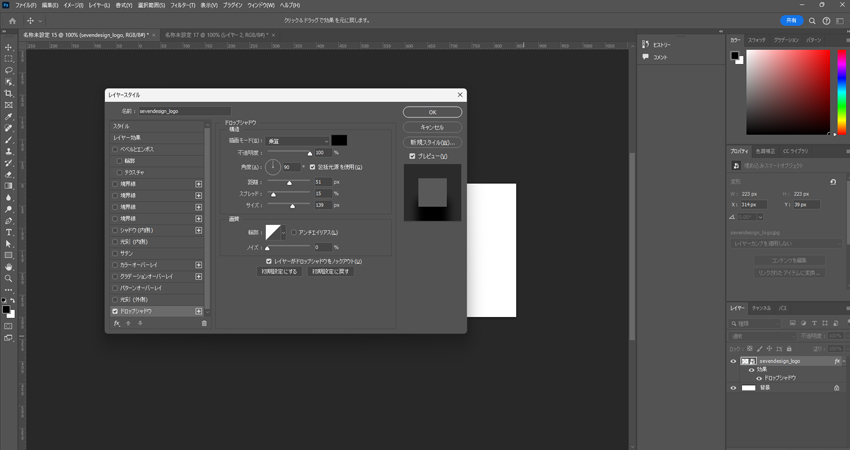
Task: Click the 不透明度 opacity slider in dialog
Action: tap(289, 153)
